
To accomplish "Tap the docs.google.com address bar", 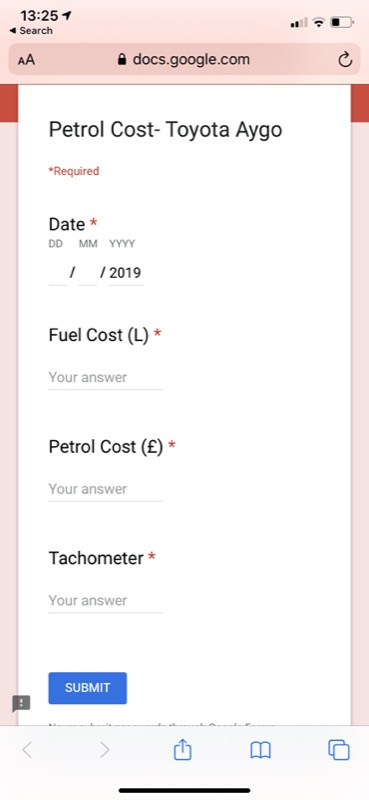I will click(184, 60).
